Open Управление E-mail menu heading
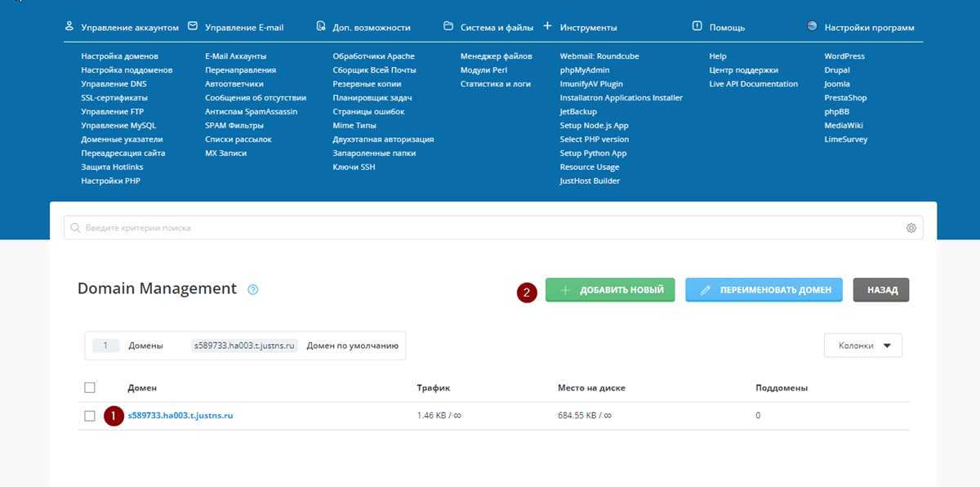Viewport: 980px width, 487px height. [244, 28]
